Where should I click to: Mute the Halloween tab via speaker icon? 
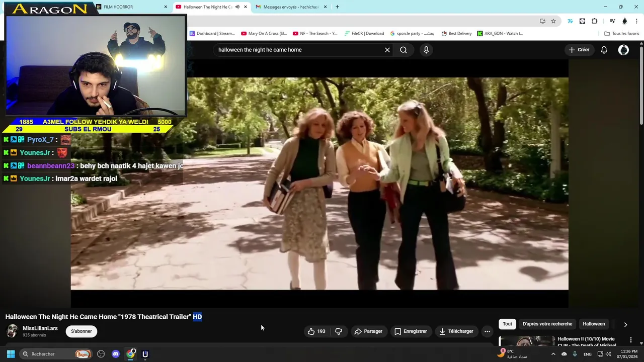point(237,7)
